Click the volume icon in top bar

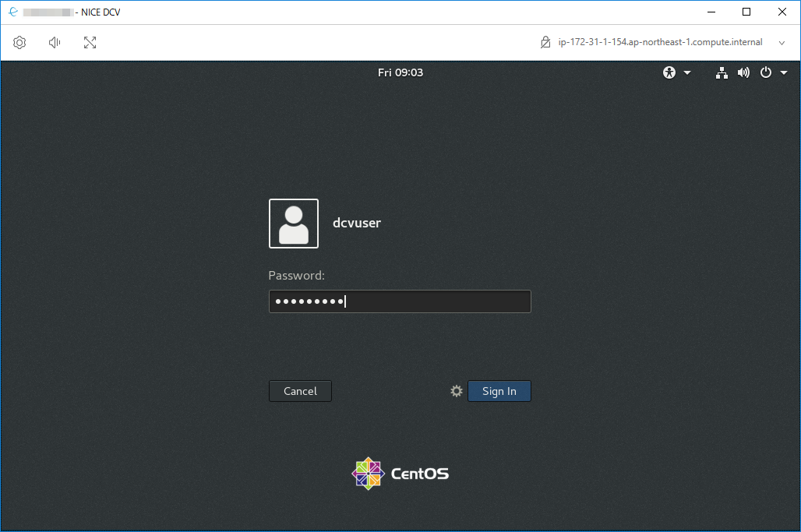click(743, 72)
